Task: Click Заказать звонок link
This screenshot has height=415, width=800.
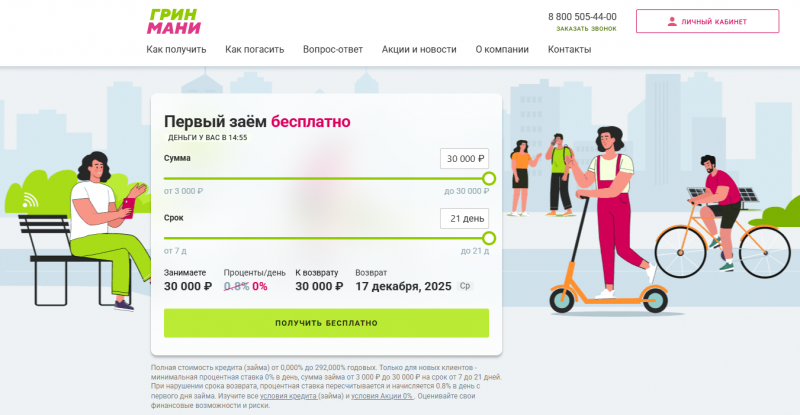Action: 586,29
